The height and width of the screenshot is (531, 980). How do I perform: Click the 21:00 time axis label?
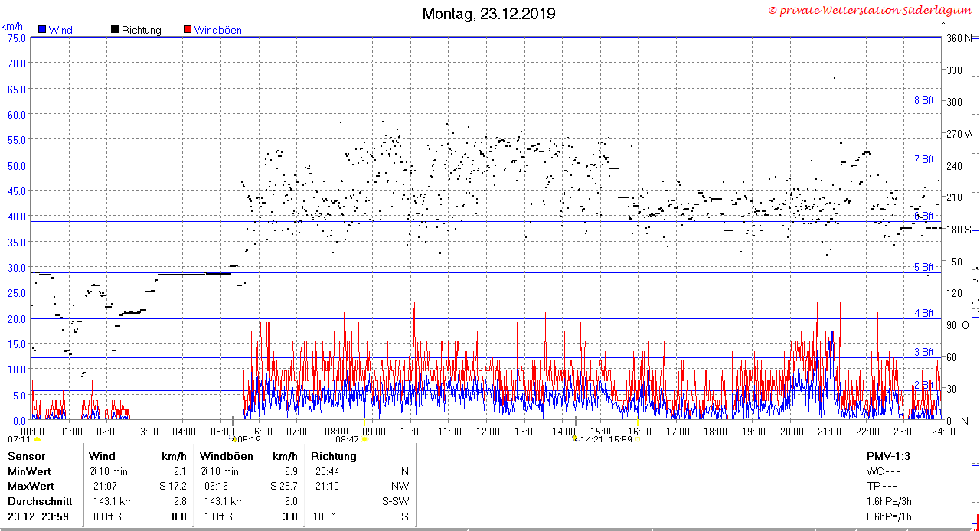click(x=829, y=432)
